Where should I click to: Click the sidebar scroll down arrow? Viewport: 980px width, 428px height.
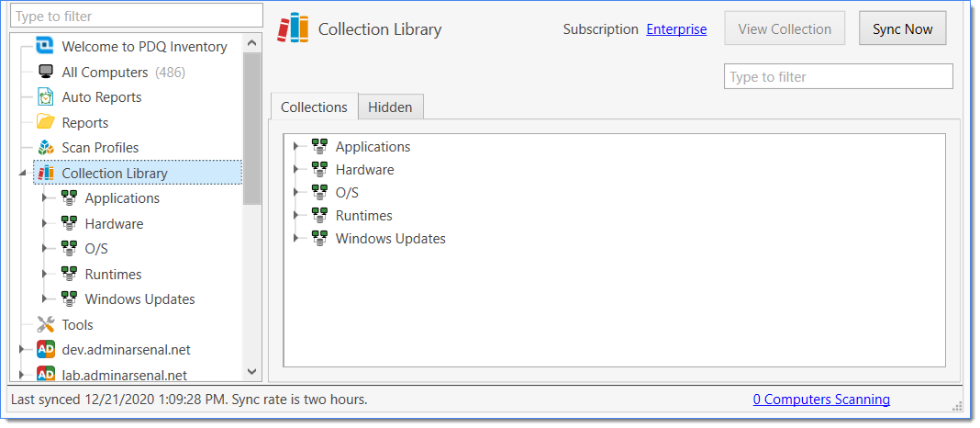(x=252, y=371)
